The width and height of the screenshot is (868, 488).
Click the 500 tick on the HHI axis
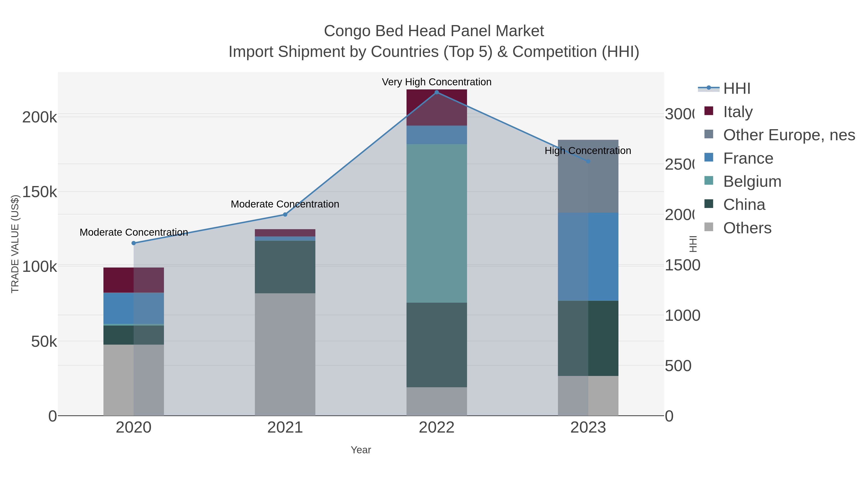pyautogui.click(x=678, y=366)
